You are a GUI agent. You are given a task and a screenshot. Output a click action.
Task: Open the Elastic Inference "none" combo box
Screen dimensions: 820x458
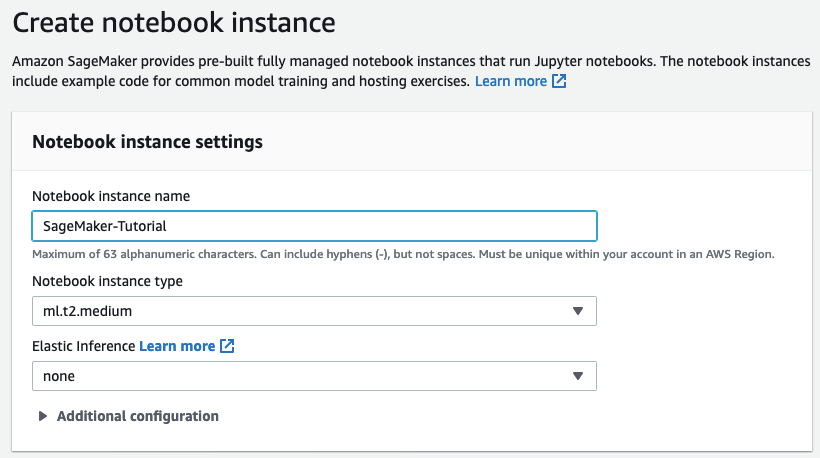click(314, 376)
